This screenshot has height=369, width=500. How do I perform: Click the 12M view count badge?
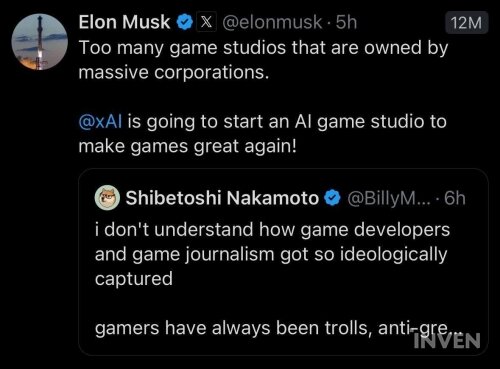click(467, 23)
